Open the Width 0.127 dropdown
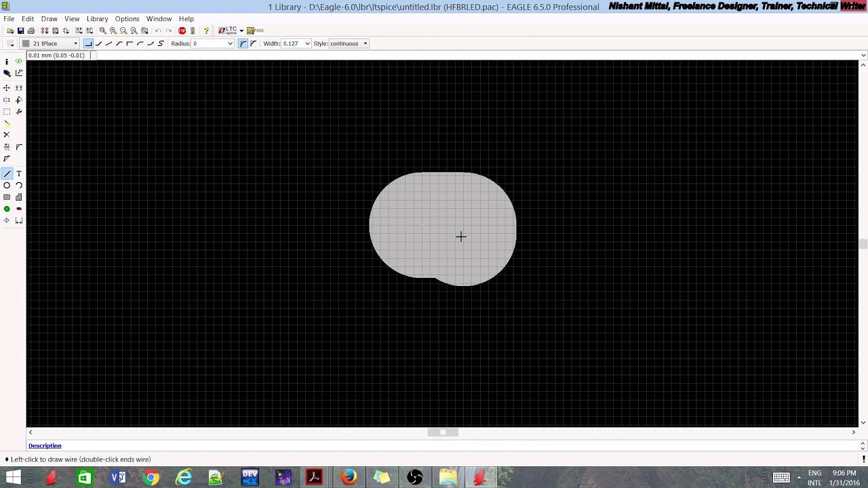868x488 pixels. click(296, 43)
